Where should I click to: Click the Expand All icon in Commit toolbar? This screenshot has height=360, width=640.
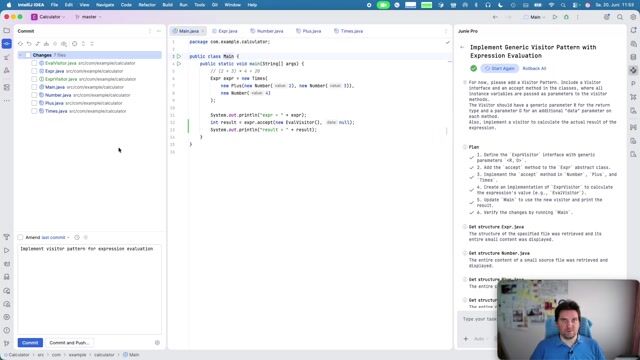click(83, 44)
